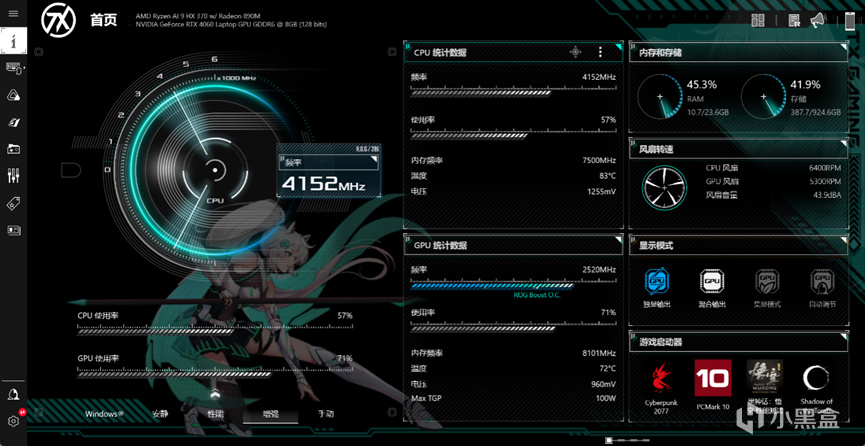Open the three-dot menu in CPU 统计数据 header

click(600, 52)
